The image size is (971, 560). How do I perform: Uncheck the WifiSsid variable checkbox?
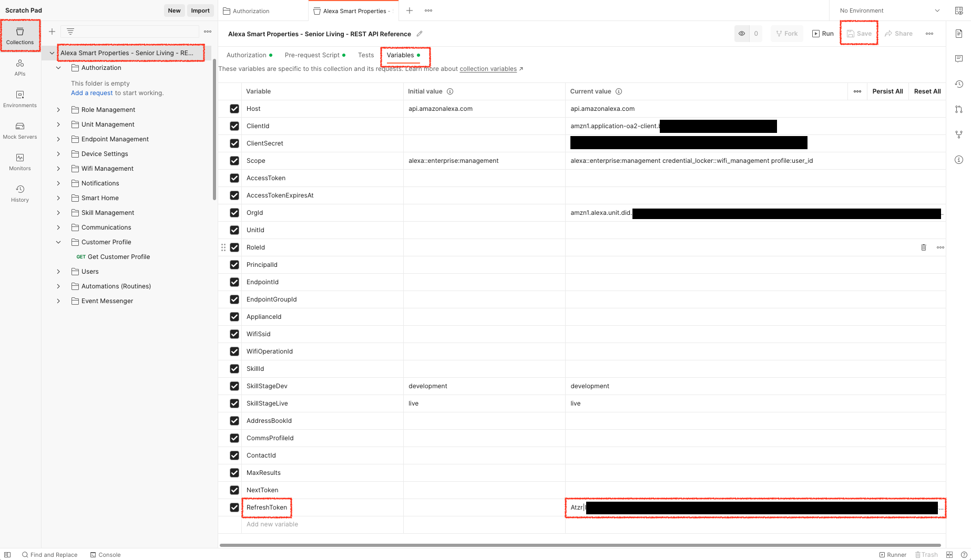[234, 334]
